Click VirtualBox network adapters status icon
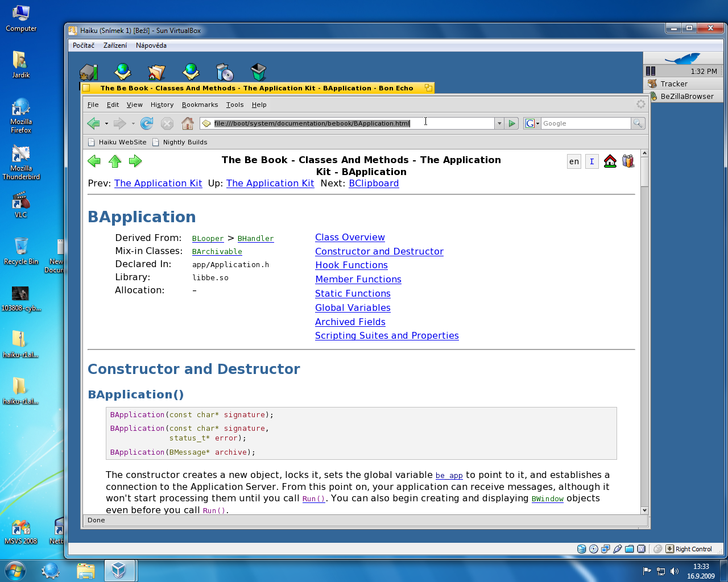Image resolution: width=728 pixels, height=582 pixels. coord(605,549)
